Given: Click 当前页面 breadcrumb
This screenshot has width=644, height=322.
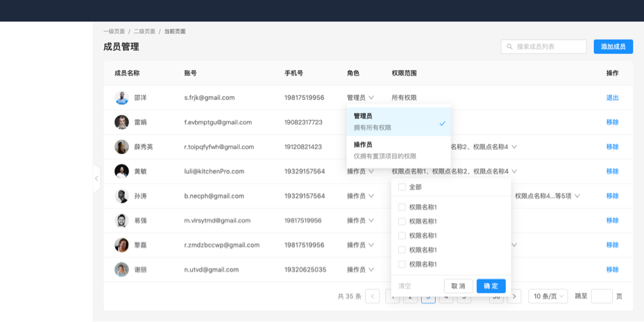Looking at the screenshot, I should click(175, 31).
